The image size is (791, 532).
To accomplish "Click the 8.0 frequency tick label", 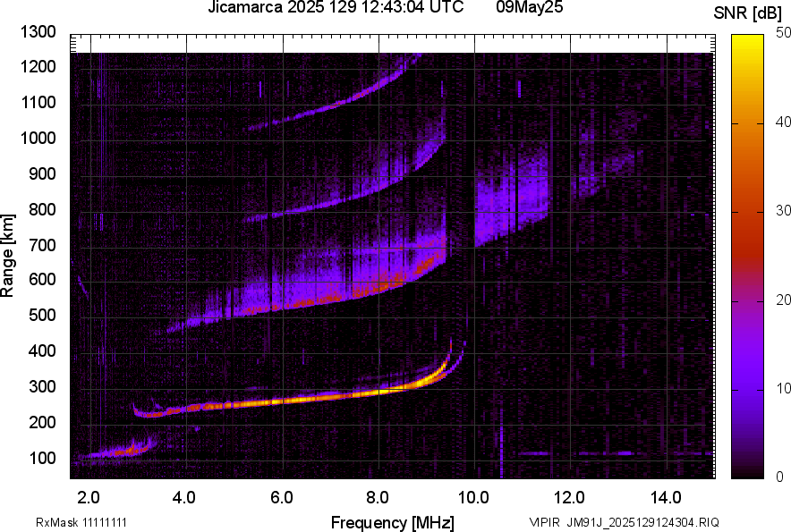I will [377, 498].
